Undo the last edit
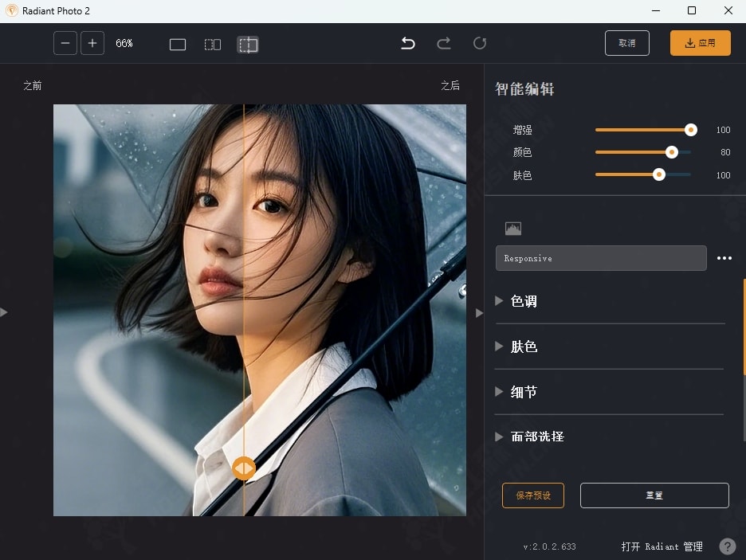This screenshot has width=746, height=560. [x=408, y=43]
